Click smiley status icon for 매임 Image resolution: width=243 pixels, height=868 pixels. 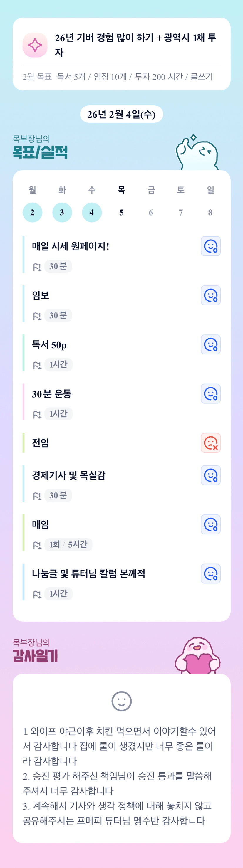[211, 524]
